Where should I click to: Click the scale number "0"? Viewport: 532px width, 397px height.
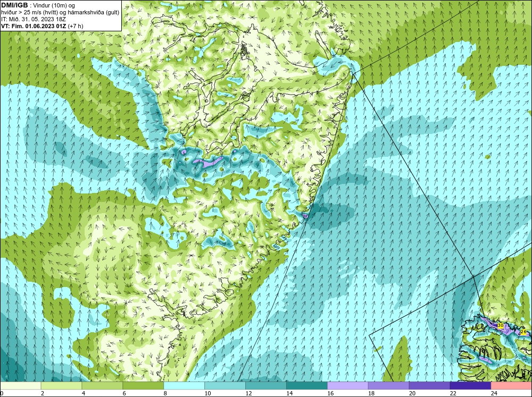2,393
